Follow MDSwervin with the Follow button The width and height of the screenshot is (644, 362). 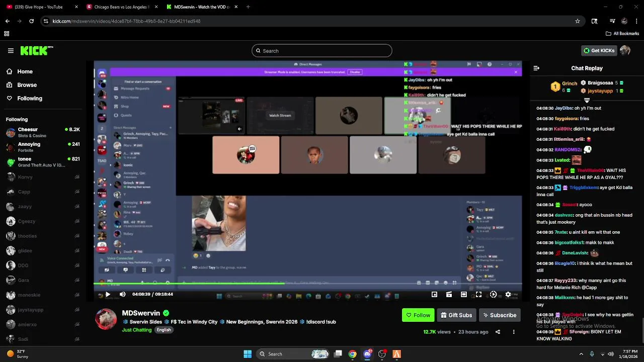(418, 315)
